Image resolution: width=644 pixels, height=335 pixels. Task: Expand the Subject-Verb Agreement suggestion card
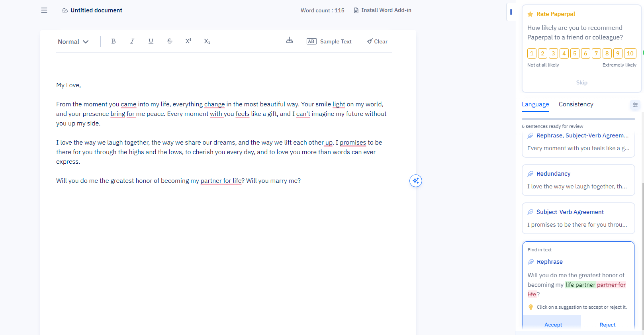pos(578,218)
